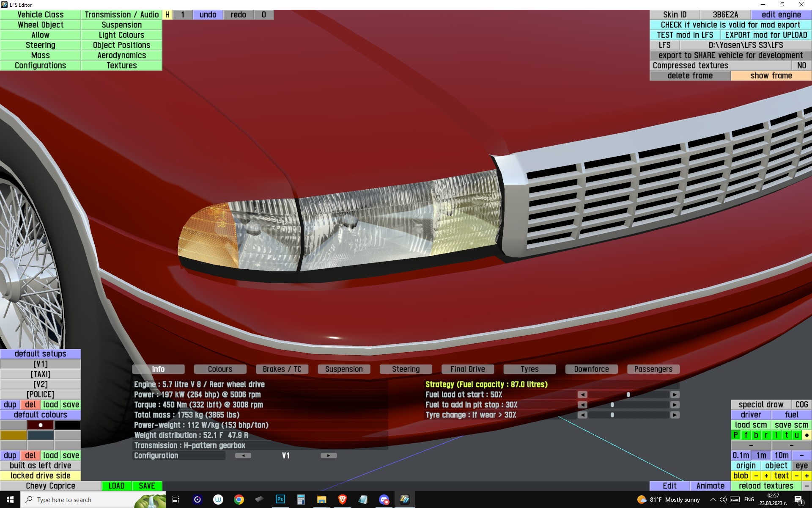Open Photoshop from the taskbar
The height and width of the screenshot is (508, 812).
tap(280, 500)
